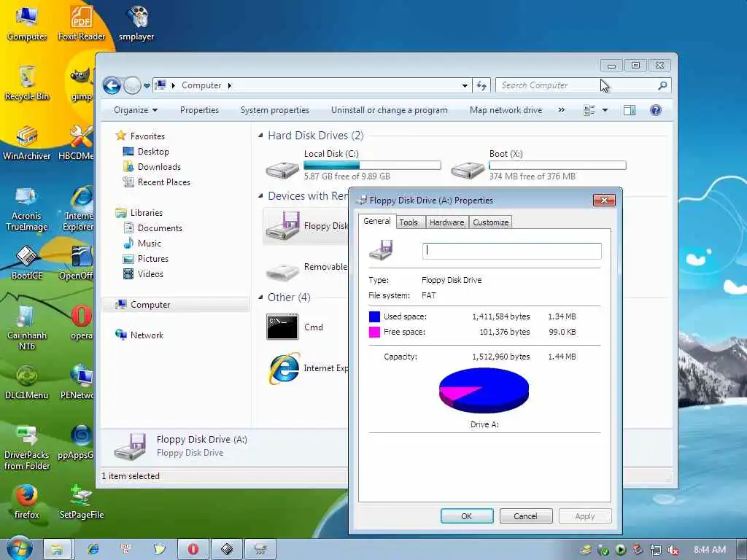Open the firefox desktop shortcut
The width and height of the screenshot is (747, 560).
point(27,502)
